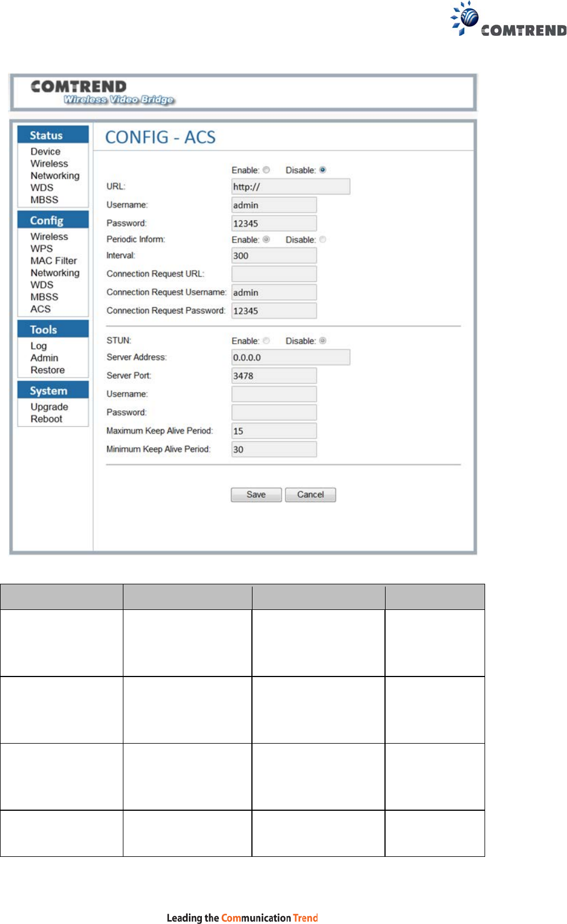Click the ACS Username field with admin
The image size is (567, 924).
coord(274,205)
